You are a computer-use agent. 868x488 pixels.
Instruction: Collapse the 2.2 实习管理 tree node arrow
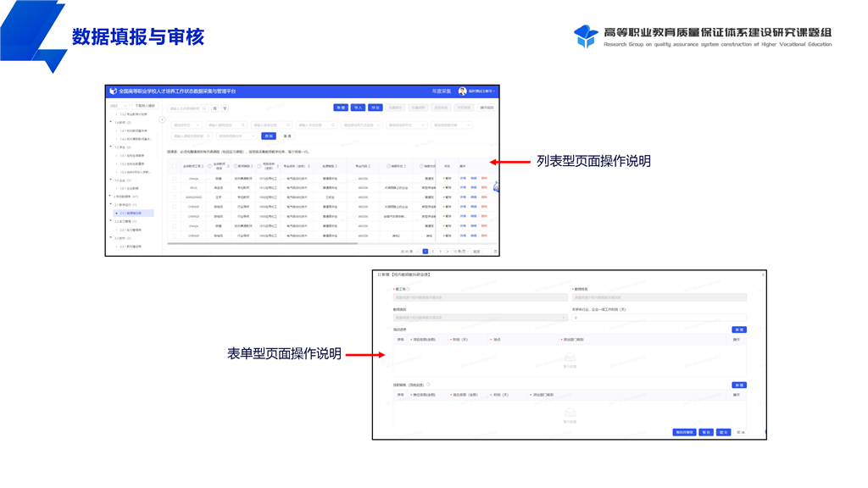click(111, 221)
